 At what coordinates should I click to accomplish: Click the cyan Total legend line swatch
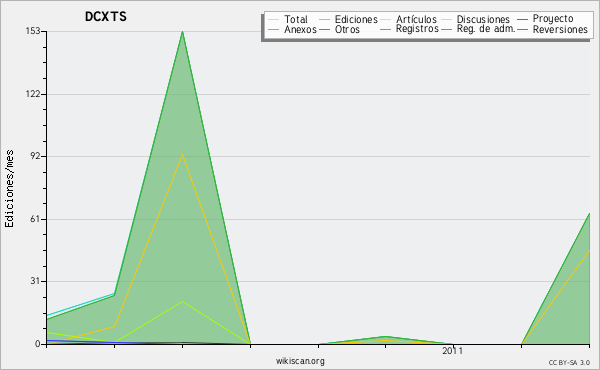point(273,19)
